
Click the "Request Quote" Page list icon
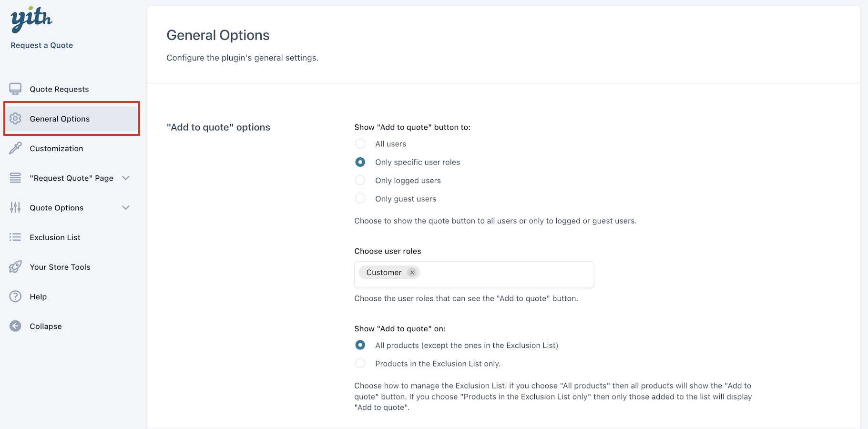click(x=15, y=178)
